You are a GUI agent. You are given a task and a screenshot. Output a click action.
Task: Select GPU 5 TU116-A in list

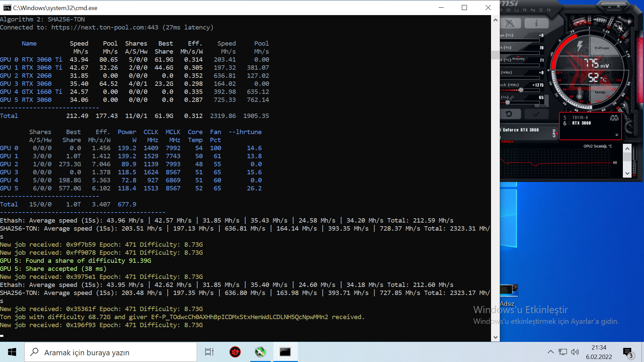(x=580, y=118)
